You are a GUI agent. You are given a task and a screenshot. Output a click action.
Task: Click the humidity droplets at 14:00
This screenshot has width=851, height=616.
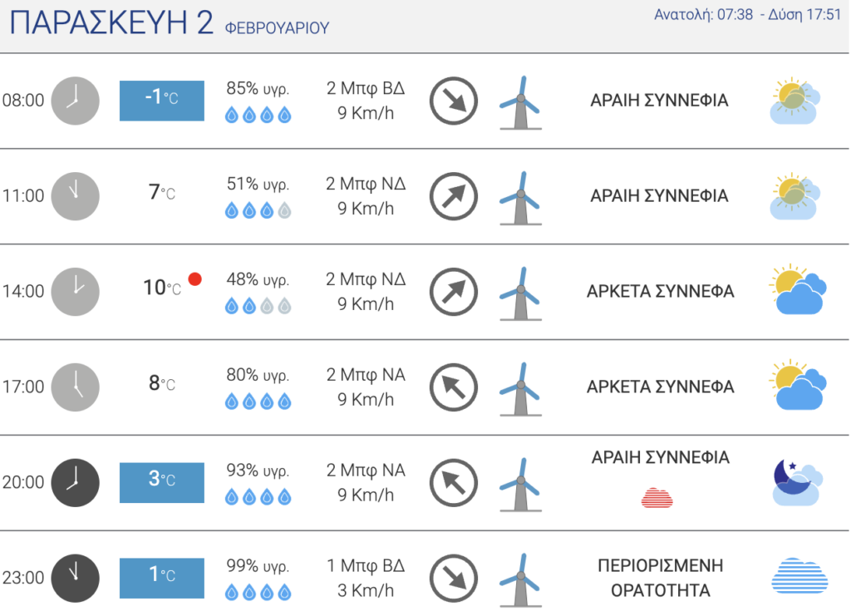click(258, 306)
